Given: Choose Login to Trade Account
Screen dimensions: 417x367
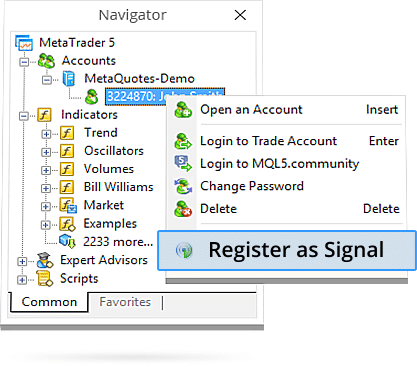Looking at the screenshot, I should [287, 141].
